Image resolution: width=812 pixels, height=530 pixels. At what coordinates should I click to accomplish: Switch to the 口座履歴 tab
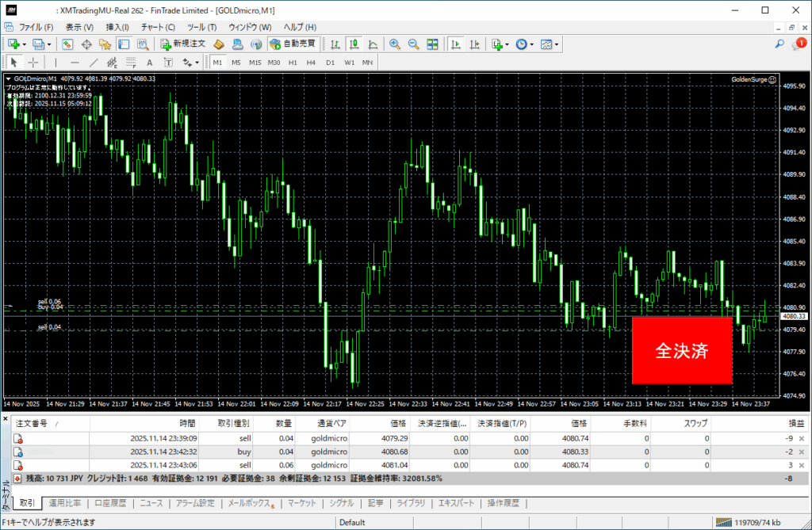click(109, 503)
